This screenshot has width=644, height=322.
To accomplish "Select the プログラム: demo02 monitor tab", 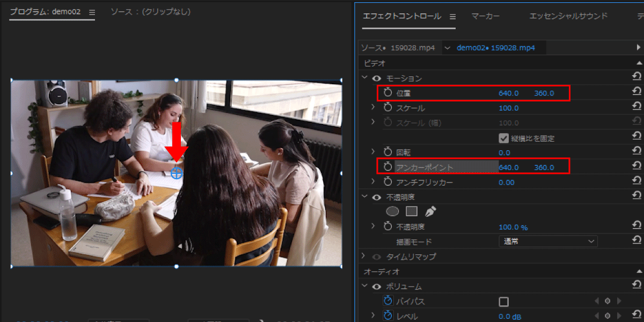I will point(45,12).
